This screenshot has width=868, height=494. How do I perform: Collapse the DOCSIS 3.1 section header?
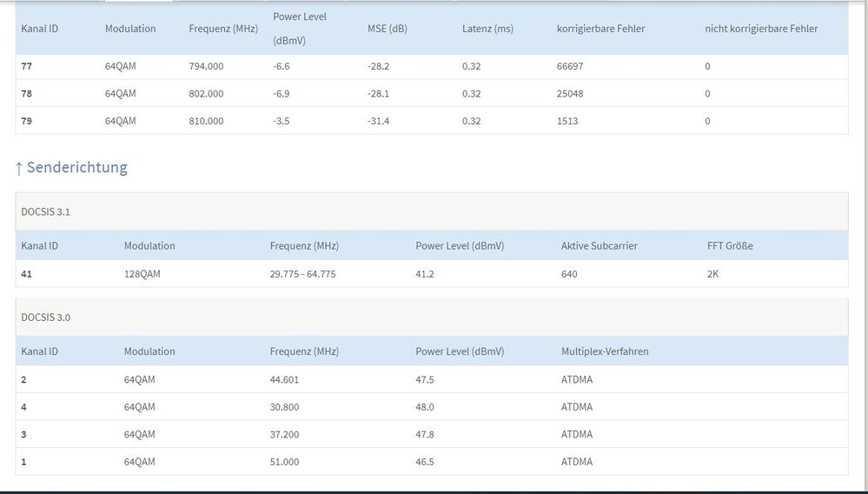46,211
